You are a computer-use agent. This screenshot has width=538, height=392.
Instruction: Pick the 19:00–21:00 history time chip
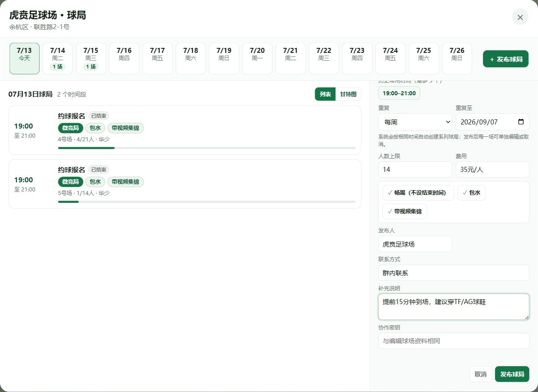point(399,93)
